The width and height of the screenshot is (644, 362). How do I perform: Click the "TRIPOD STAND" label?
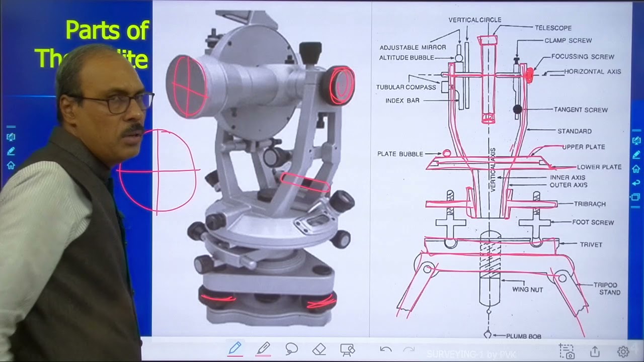[x=607, y=289]
